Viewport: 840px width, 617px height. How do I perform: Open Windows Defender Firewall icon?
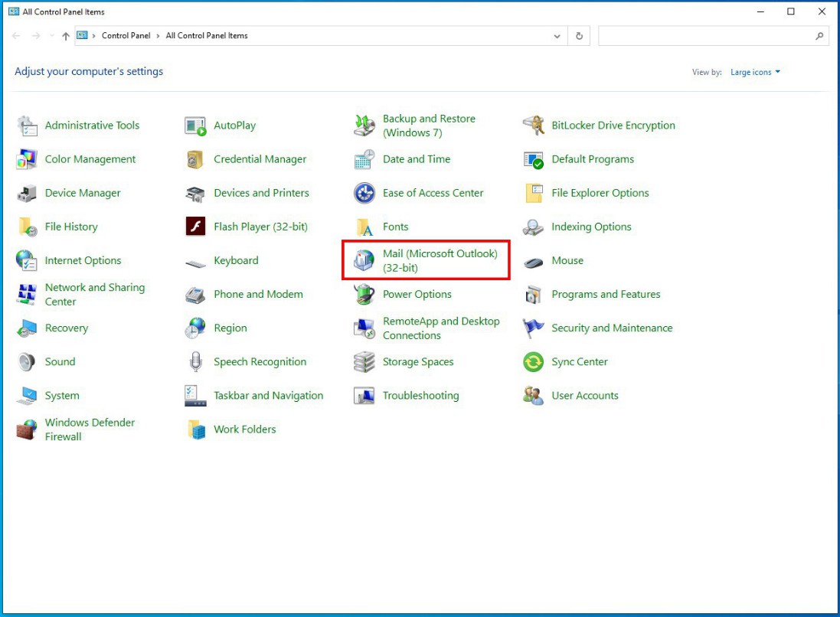coord(27,429)
